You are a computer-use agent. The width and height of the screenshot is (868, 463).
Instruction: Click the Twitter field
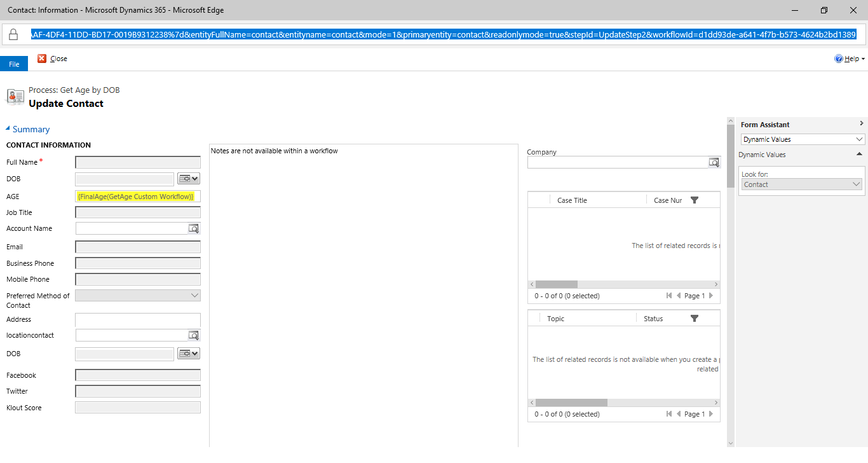click(x=138, y=391)
